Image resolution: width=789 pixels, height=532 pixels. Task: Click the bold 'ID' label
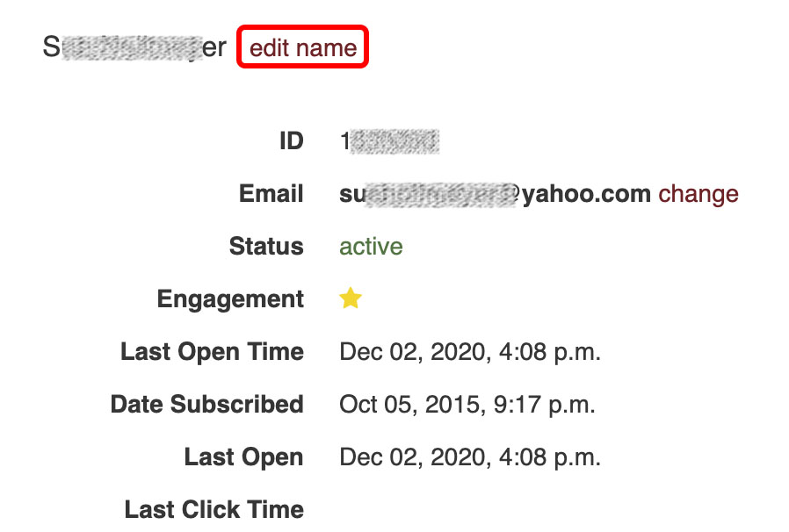click(x=292, y=141)
